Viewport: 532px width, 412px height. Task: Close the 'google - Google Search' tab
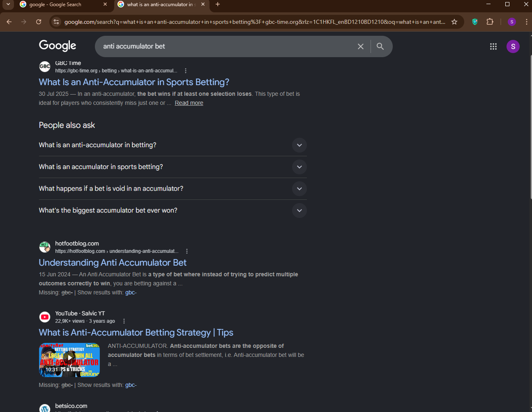(105, 5)
